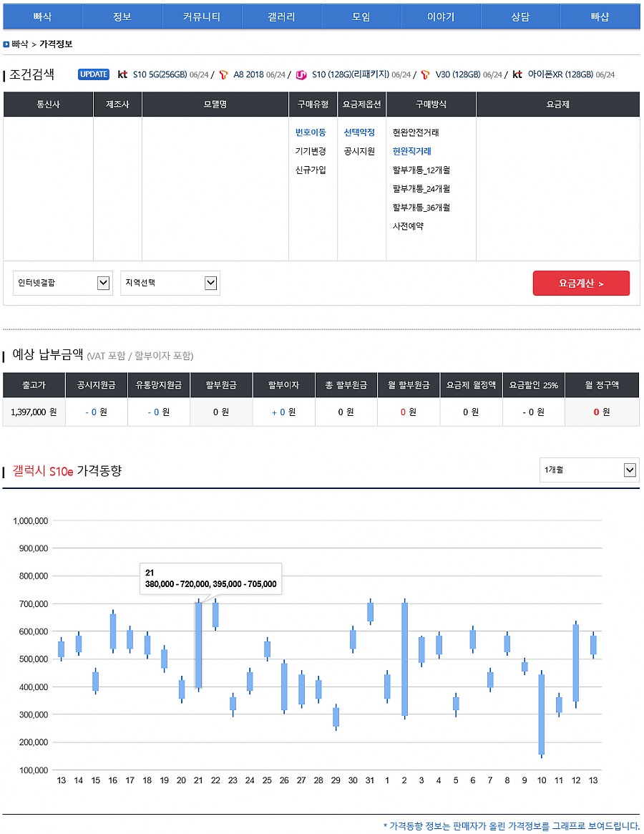This screenshot has width=644, height=834.
Task: Click the blue UPDATE badge
Action: 94,74
